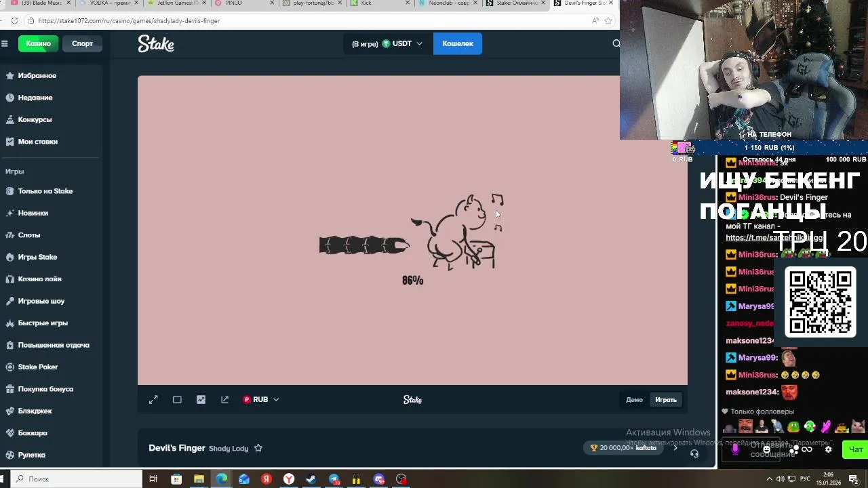
Task: Open Telegram from the taskbar
Action: pyautogui.click(x=334, y=479)
